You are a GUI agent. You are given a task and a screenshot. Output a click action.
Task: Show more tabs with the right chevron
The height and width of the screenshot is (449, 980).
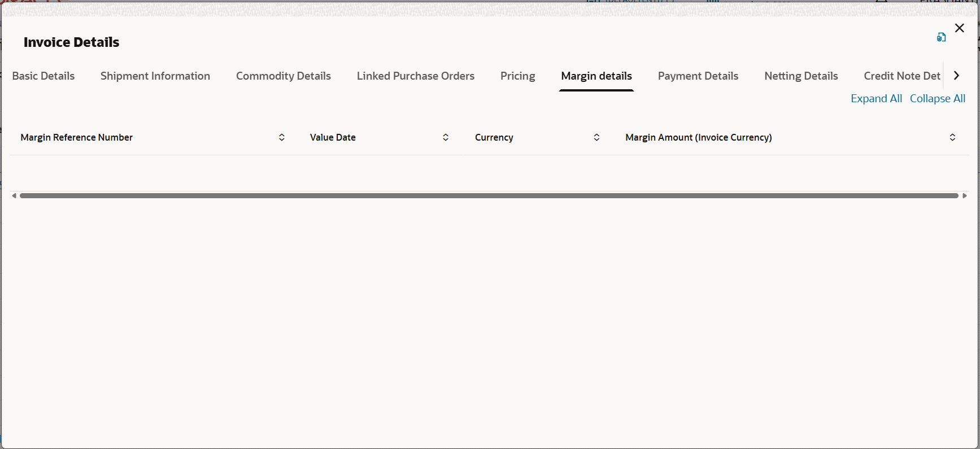pos(956,76)
